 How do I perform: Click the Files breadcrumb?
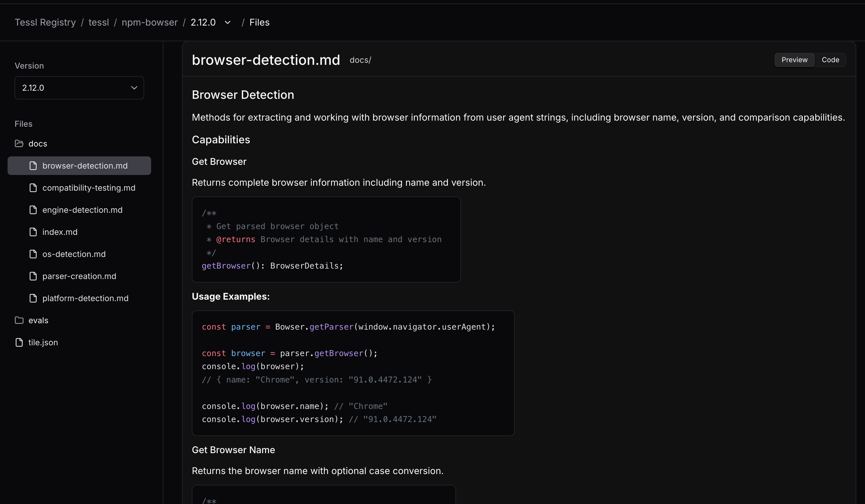coord(260,22)
